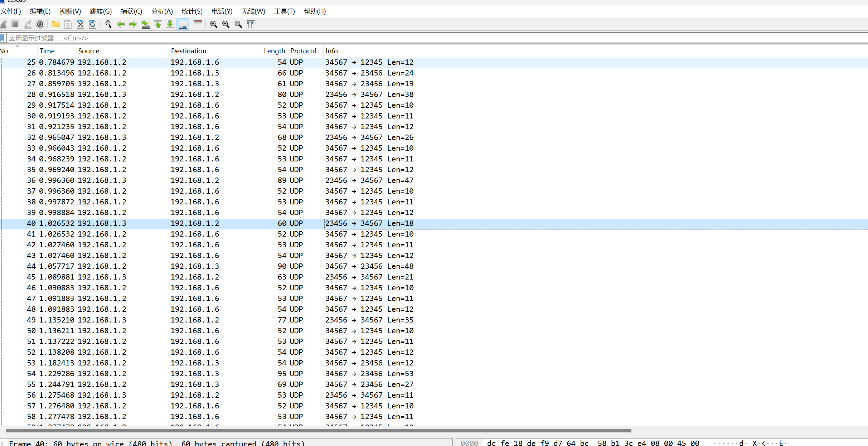Open the 电话(Y) menu
Screen dimensions: 868x446
click(x=222, y=11)
